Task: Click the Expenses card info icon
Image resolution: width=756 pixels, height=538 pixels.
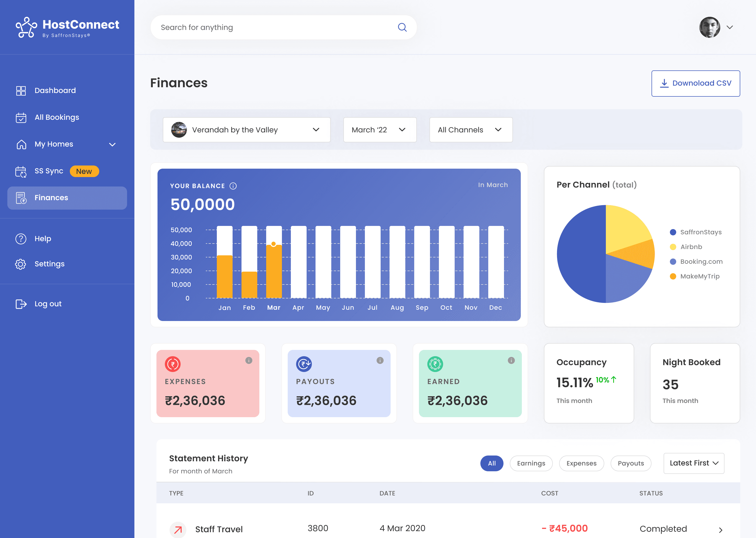Action: pyautogui.click(x=249, y=360)
